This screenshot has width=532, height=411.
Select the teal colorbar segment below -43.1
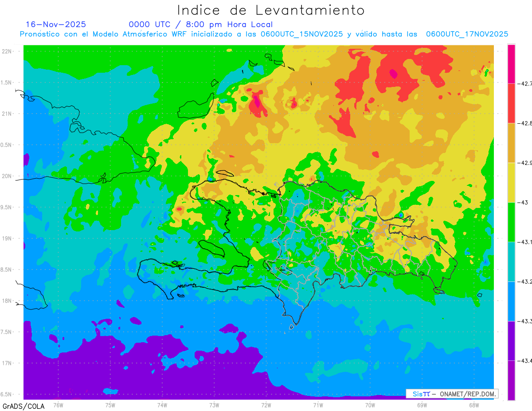[x=511, y=262]
